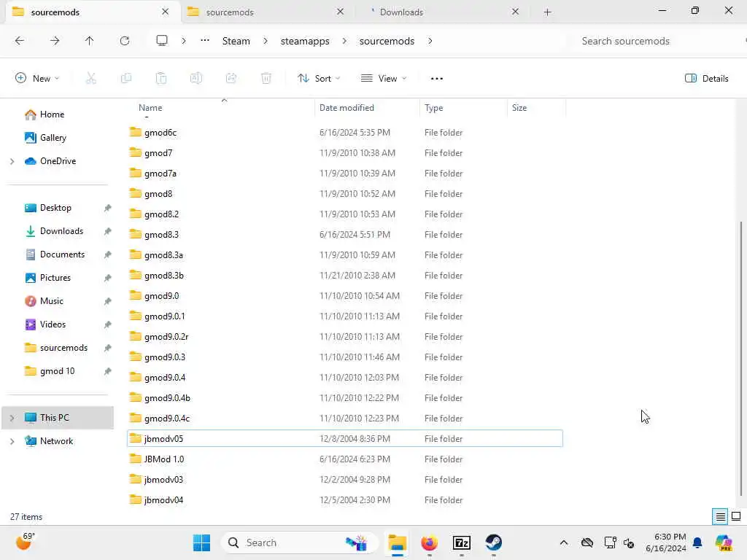Click chevron after steamapps in address bar
Image resolution: width=747 pixels, height=560 pixels.
344,41
